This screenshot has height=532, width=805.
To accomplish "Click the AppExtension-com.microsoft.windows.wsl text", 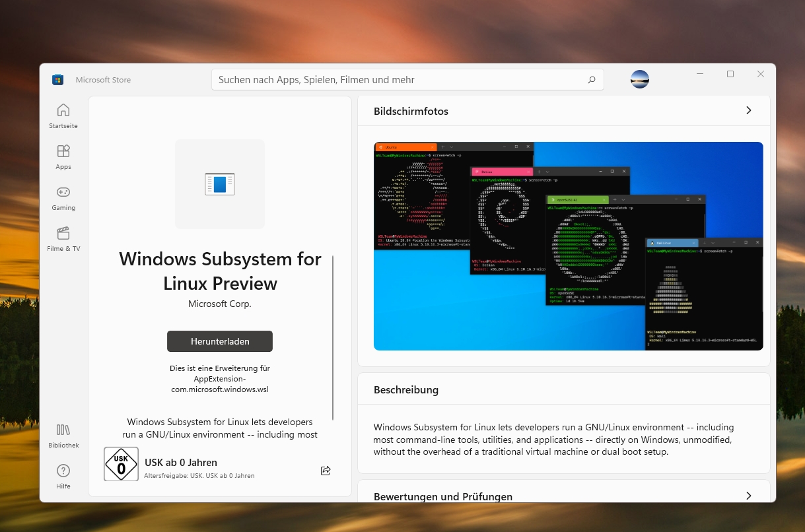I will (x=220, y=384).
